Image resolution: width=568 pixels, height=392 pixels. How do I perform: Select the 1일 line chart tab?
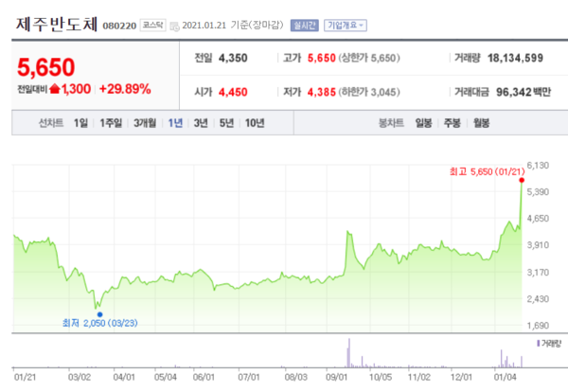click(80, 123)
